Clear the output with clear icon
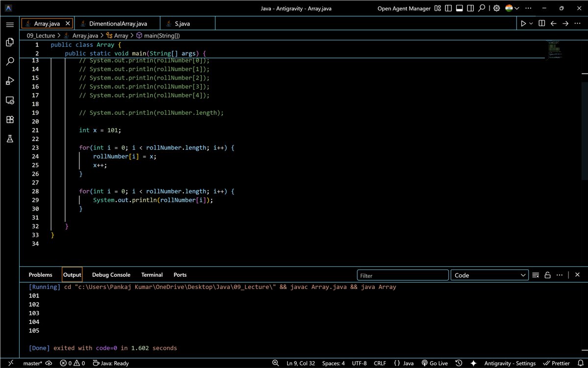This screenshot has width=588, height=368. click(536, 275)
